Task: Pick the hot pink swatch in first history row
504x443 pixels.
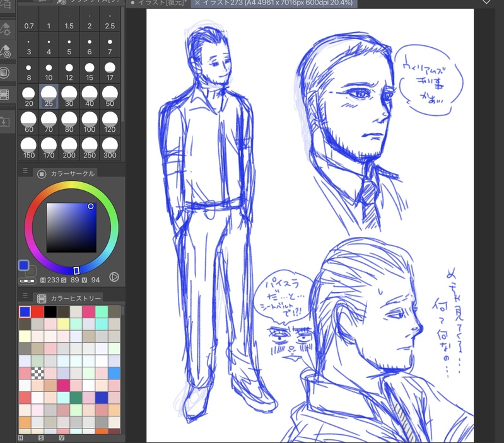Action: tap(88, 312)
